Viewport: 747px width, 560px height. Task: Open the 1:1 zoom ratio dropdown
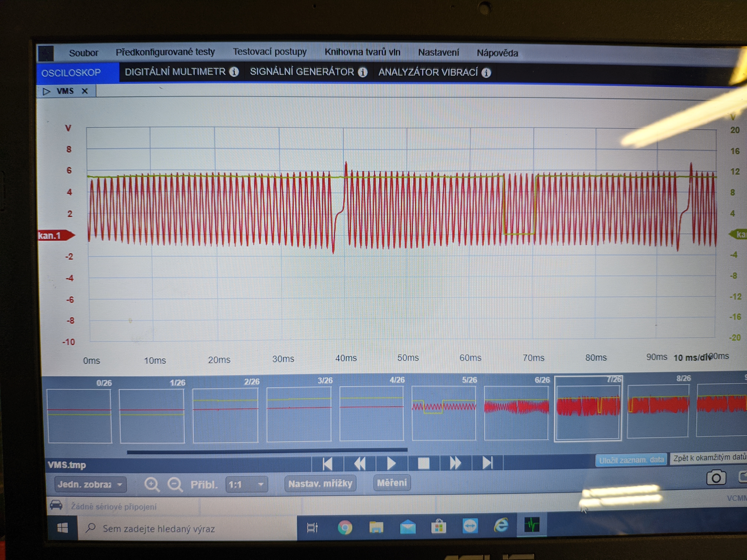(x=246, y=485)
